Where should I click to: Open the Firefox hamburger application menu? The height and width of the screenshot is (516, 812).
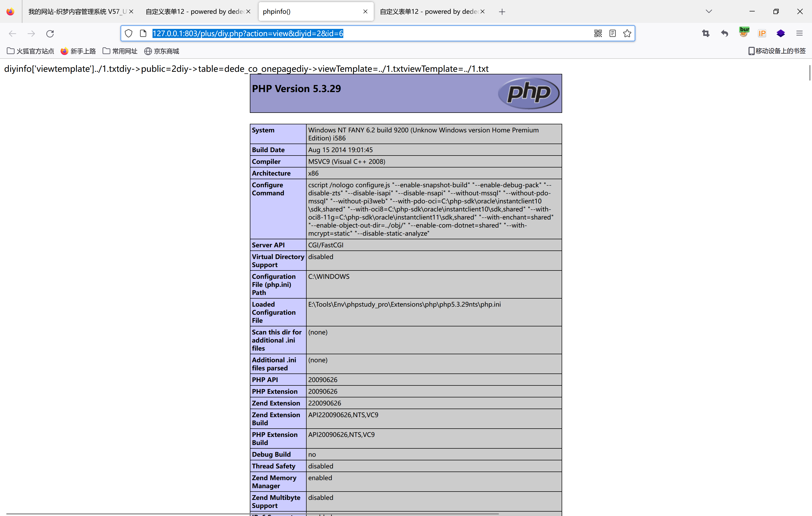click(x=799, y=33)
